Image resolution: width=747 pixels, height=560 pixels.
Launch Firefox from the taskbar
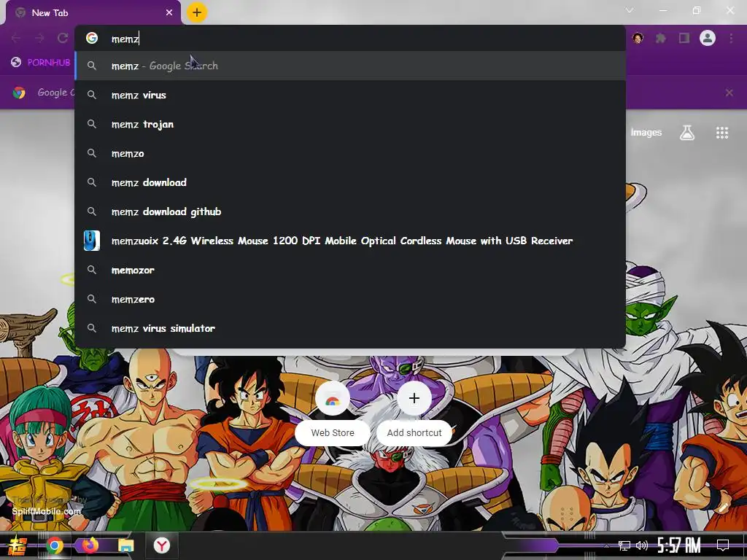pos(90,545)
